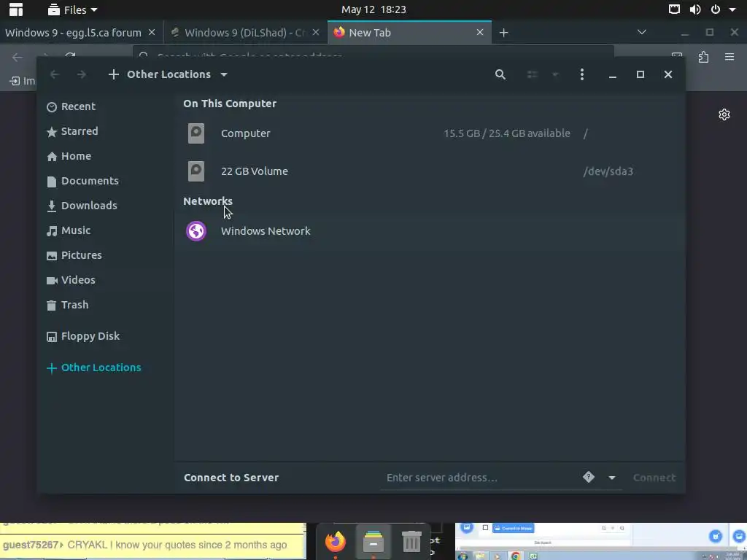Viewport: 747px width, 560px height.
Task: Click the /dev/sda3 path text
Action: click(x=608, y=172)
